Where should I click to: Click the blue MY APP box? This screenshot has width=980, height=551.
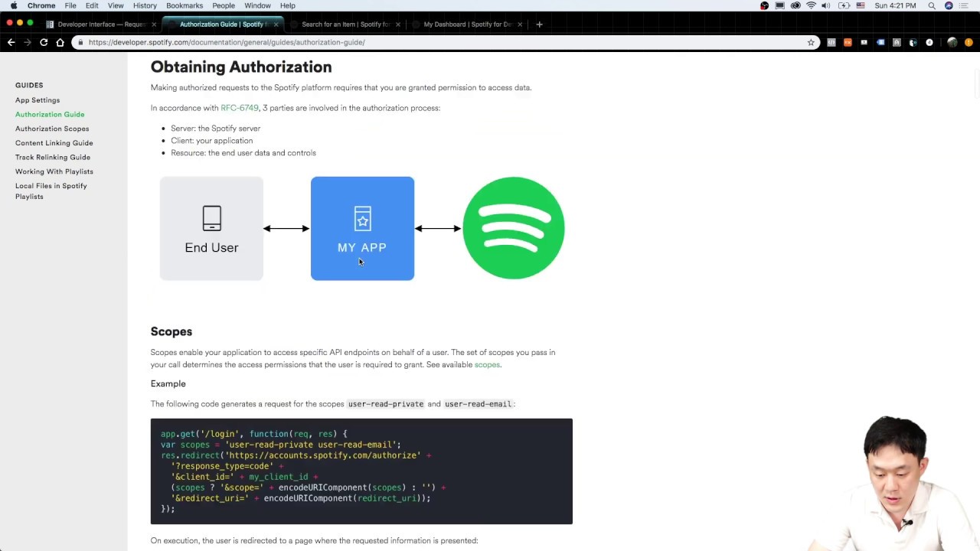pos(362,228)
